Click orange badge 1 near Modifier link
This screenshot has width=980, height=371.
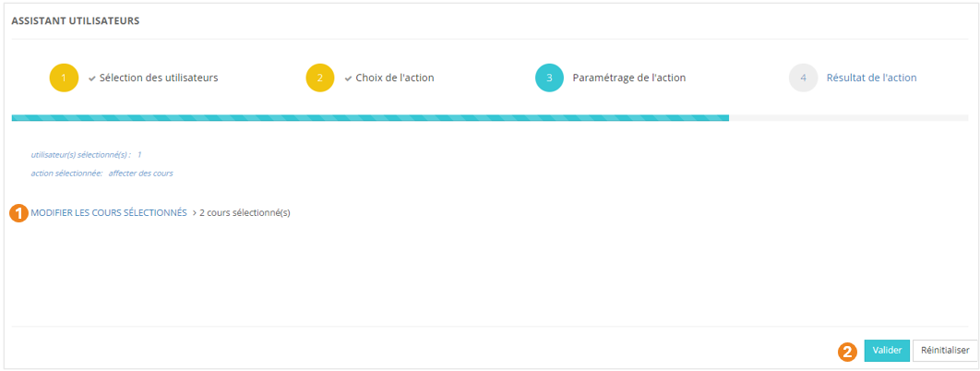tap(18, 212)
